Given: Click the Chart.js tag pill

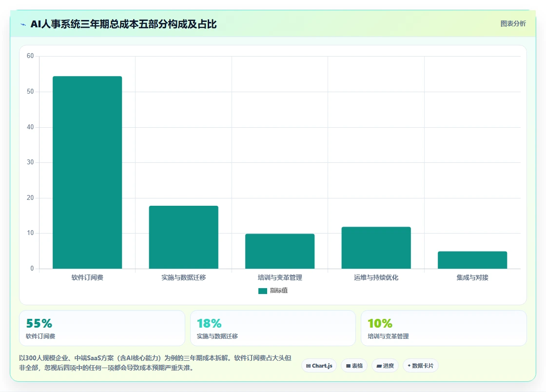Looking at the screenshot, I should [319, 366].
